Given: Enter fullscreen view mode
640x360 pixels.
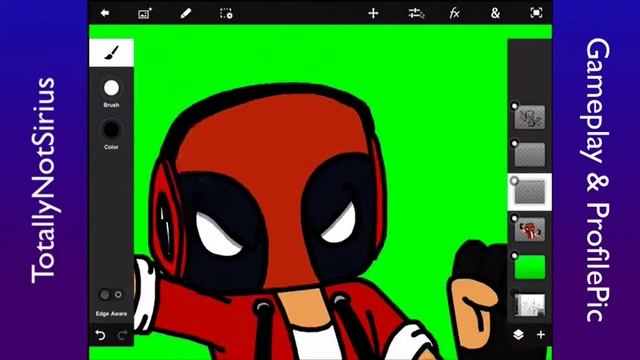Looking at the screenshot, I should click(x=536, y=13).
